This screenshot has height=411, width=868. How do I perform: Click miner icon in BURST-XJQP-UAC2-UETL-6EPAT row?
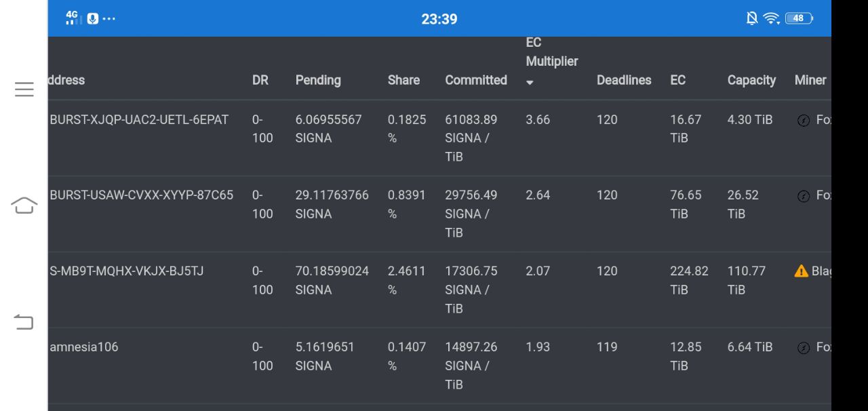[804, 121]
